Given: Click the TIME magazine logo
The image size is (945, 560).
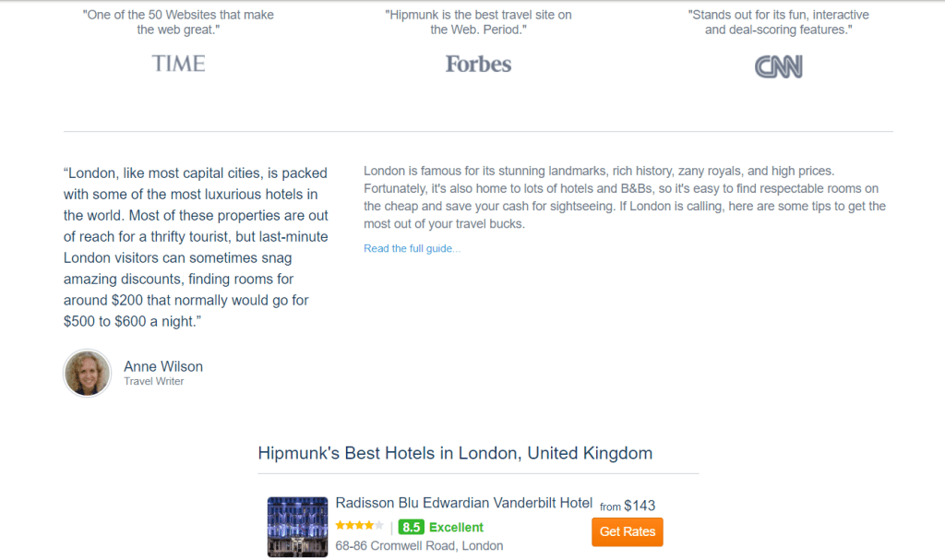Looking at the screenshot, I should (178, 64).
